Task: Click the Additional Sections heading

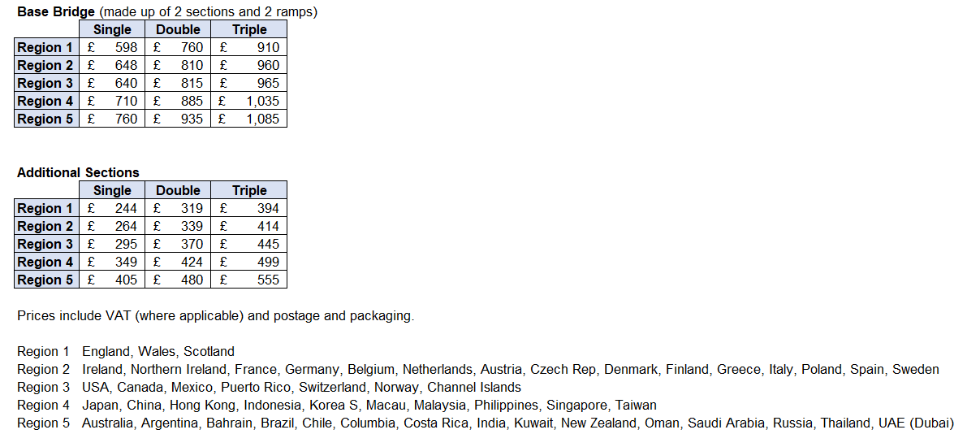Action: [x=78, y=172]
